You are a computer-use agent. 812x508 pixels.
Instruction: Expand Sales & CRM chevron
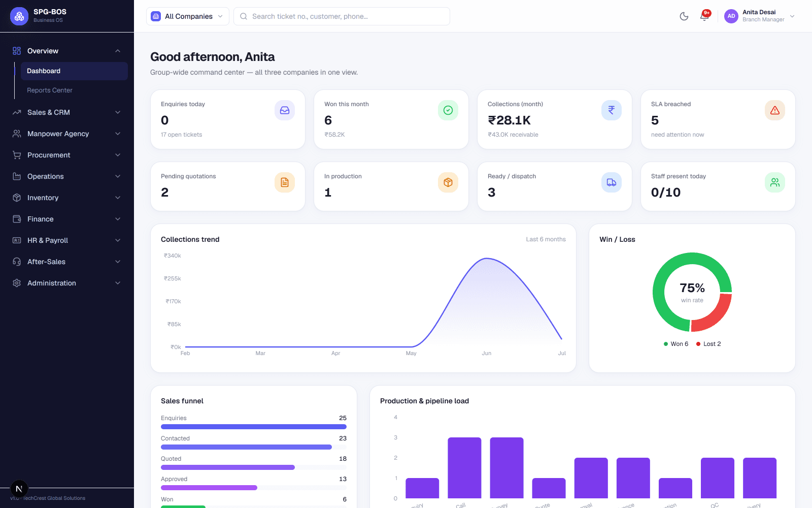point(118,112)
